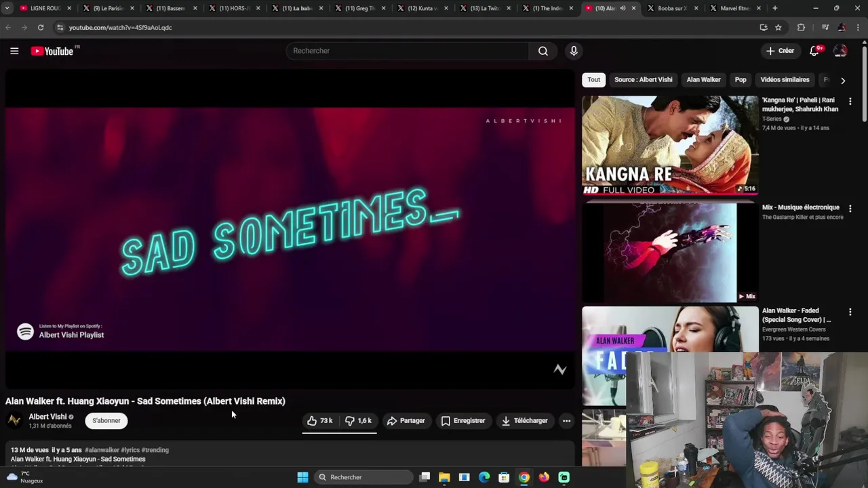Download the video with Télécharger
This screenshot has height=488, width=868.
click(x=524, y=421)
